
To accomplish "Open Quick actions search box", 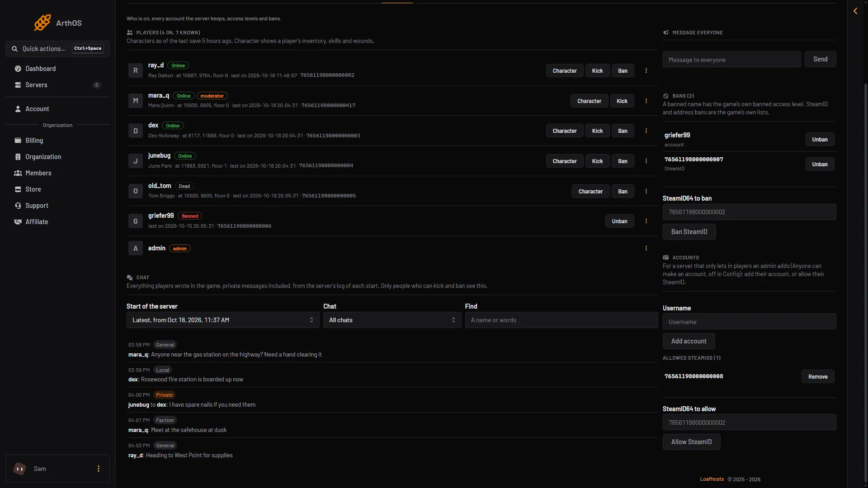I will pos(57,49).
